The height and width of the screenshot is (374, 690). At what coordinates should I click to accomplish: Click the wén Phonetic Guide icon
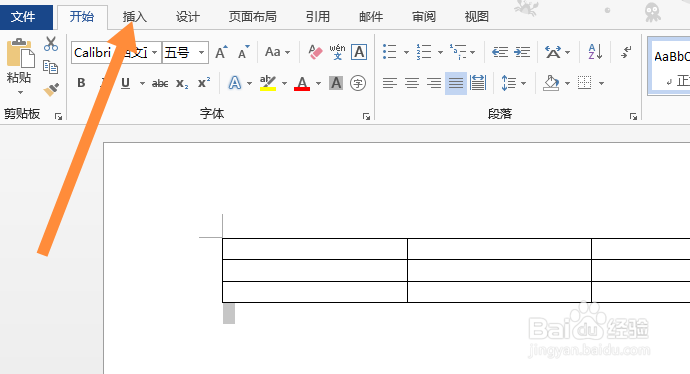[337, 52]
